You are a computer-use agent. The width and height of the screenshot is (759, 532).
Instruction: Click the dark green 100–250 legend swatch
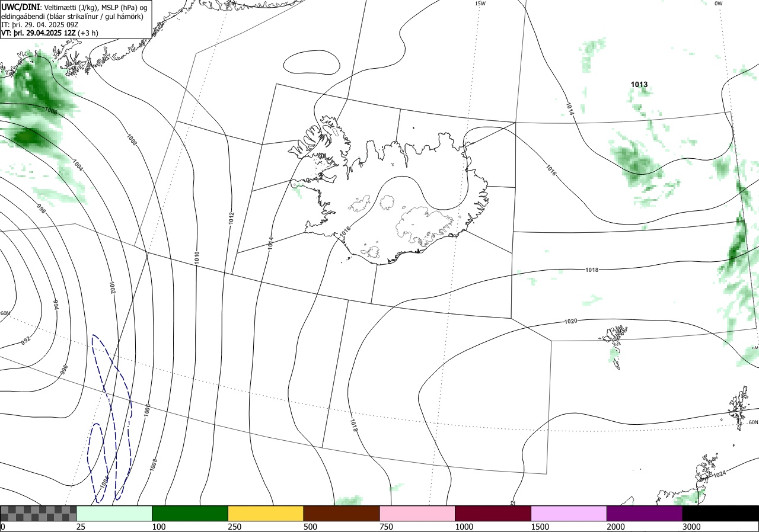[x=190, y=513]
